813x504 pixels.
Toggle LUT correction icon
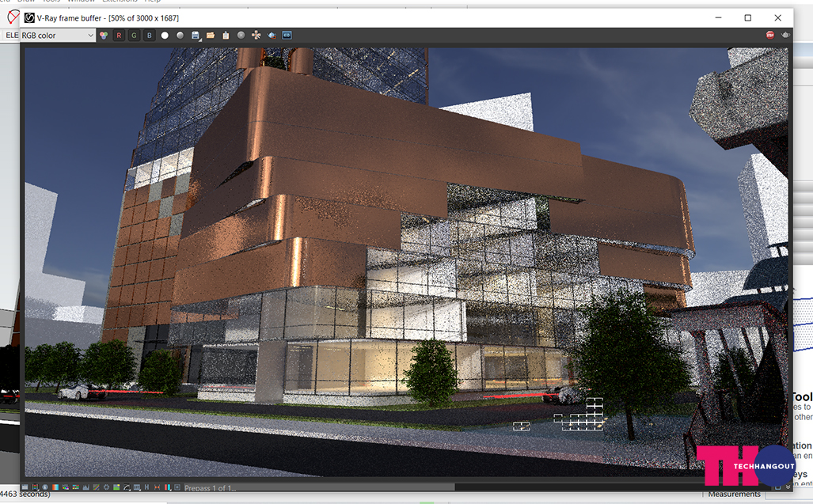pos(136,487)
